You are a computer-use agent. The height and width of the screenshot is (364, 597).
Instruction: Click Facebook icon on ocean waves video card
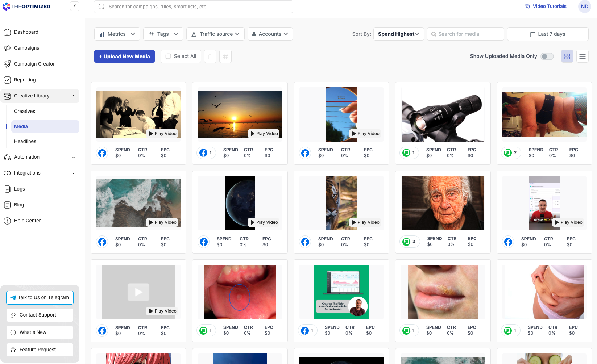click(x=102, y=242)
